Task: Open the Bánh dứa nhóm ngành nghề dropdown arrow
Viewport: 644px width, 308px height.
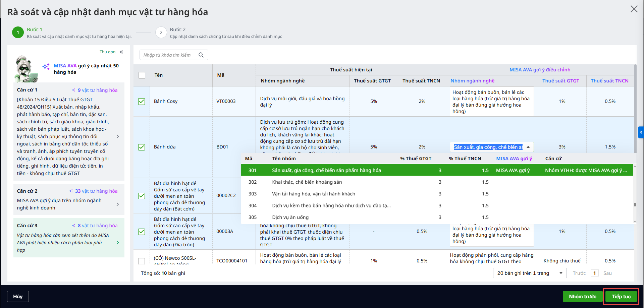Action: click(x=528, y=147)
